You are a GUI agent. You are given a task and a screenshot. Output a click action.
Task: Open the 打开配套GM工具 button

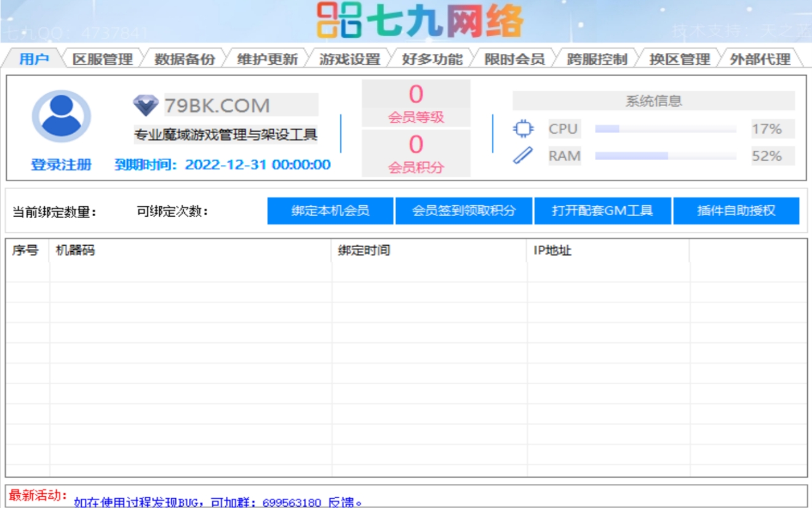pyautogui.click(x=602, y=211)
